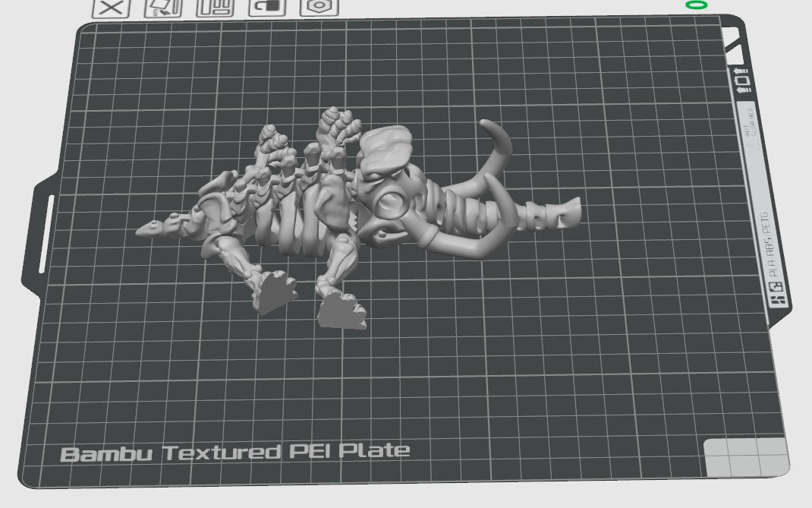
Task: Open plate settings via the hexagon icon
Action: 319,7
